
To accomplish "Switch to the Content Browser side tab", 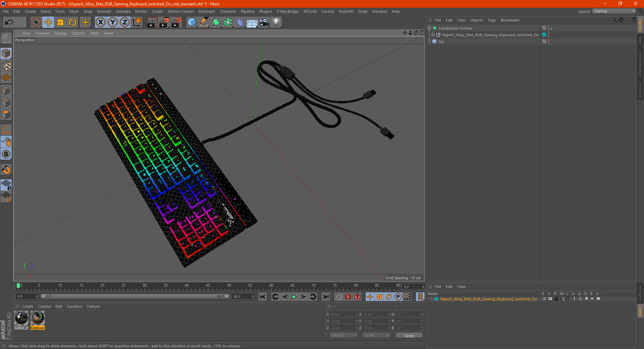I will [x=640, y=63].
